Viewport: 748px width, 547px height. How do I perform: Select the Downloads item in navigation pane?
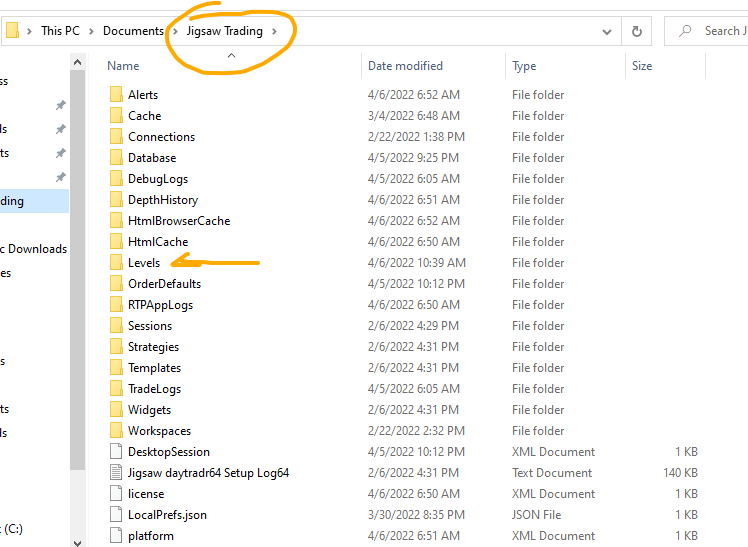pyautogui.click(x=33, y=249)
